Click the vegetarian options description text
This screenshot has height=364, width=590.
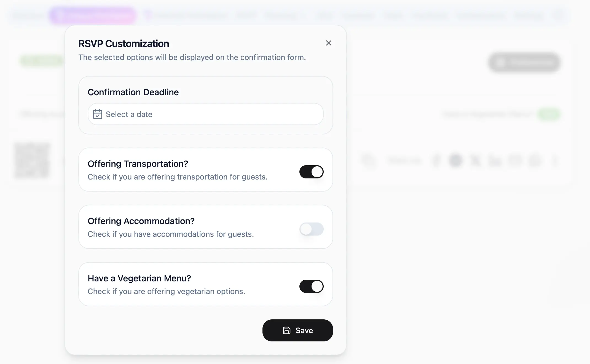(x=166, y=291)
